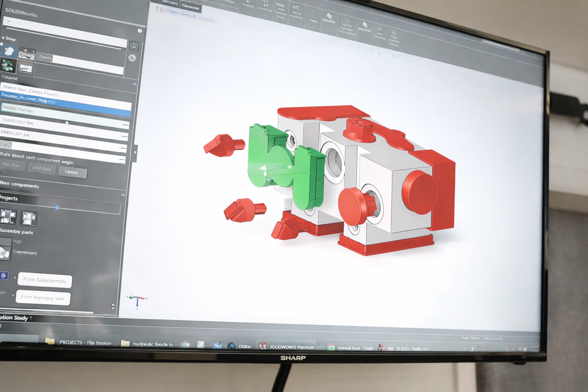Viewport: 588px width, 392px height.
Task: Select the first explode step type icon
Action: 9,51
